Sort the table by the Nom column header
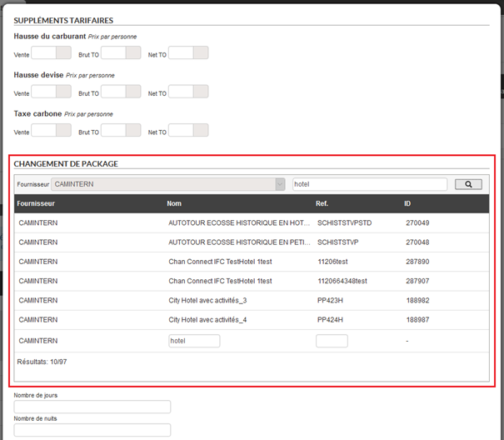 coord(174,203)
